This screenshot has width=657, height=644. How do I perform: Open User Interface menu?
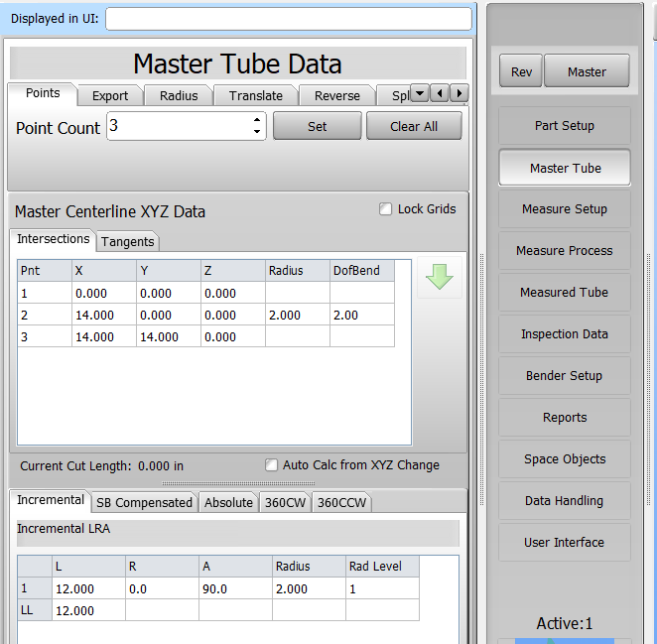click(x=565, y=542)
